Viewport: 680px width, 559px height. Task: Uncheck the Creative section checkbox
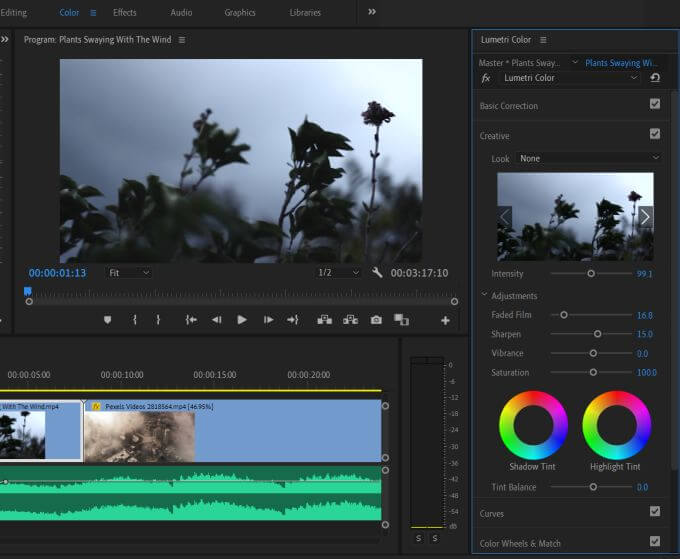(655, 134)
